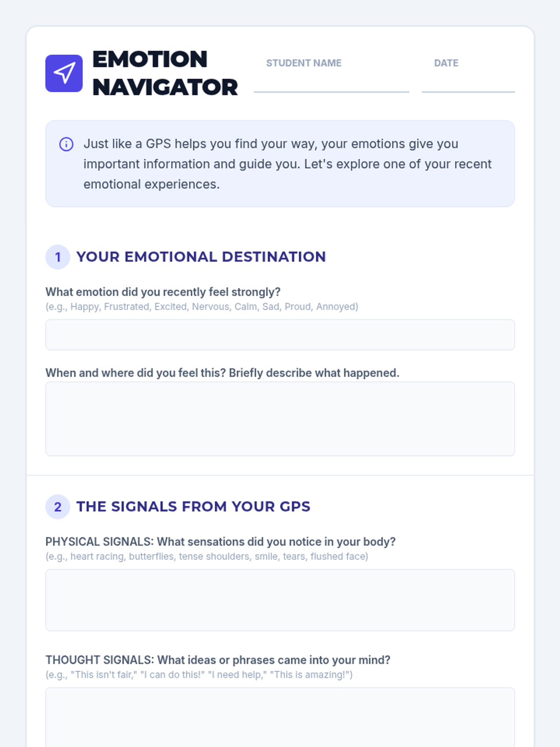Click the 'Date' label

446,63
